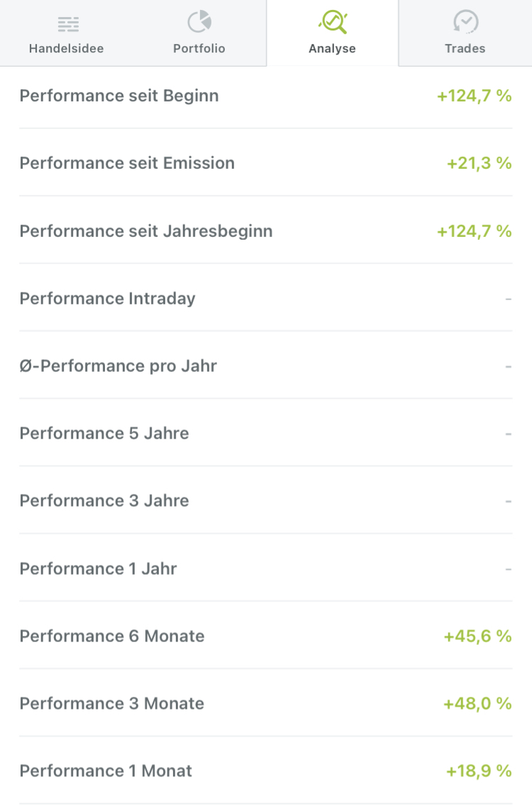This screenshot has width=532, height=811.
Task: Select the Trades tab label
Action: click(465, 49)
